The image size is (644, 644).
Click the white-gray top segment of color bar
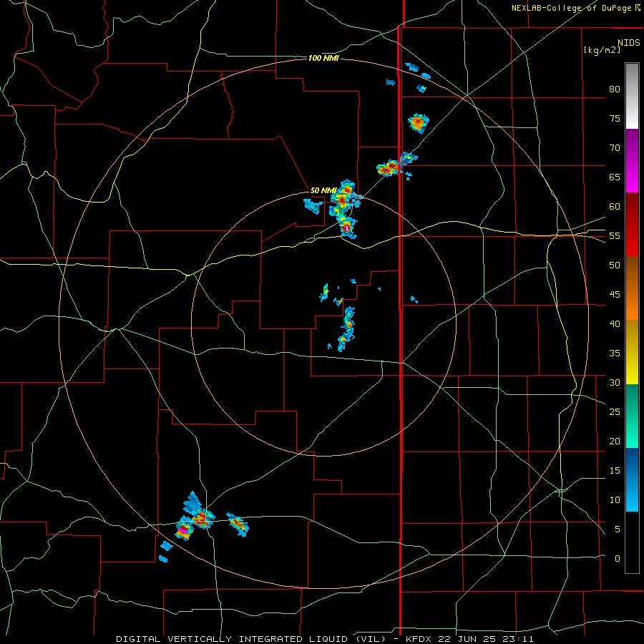[632, 96]
